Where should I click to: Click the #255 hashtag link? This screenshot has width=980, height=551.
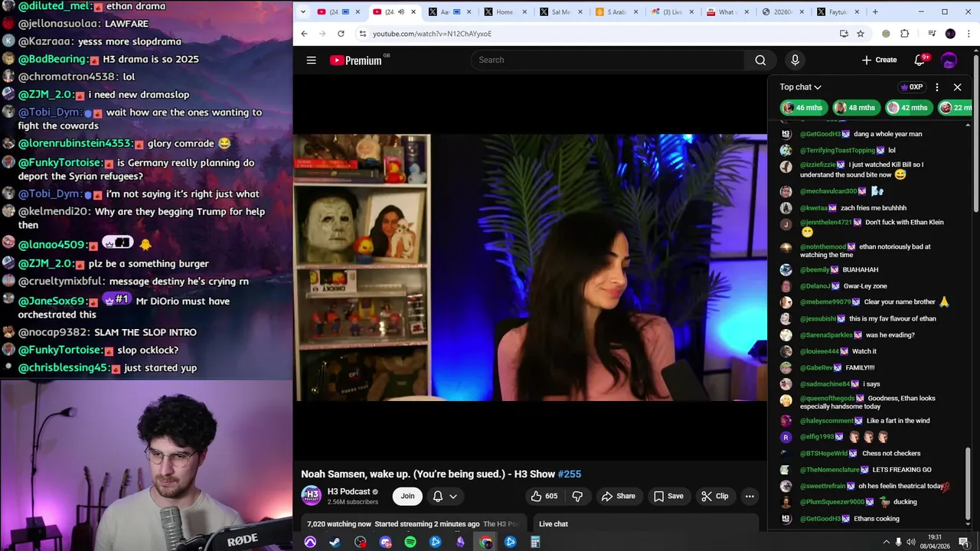coord(570,474)
